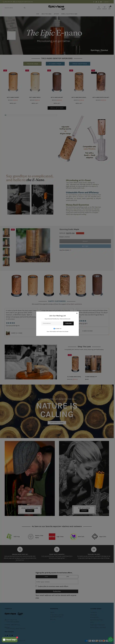The height and width of the screenshot is (644, 115).
Task: Click the Facebook icon in top bar
Action: 94,2
